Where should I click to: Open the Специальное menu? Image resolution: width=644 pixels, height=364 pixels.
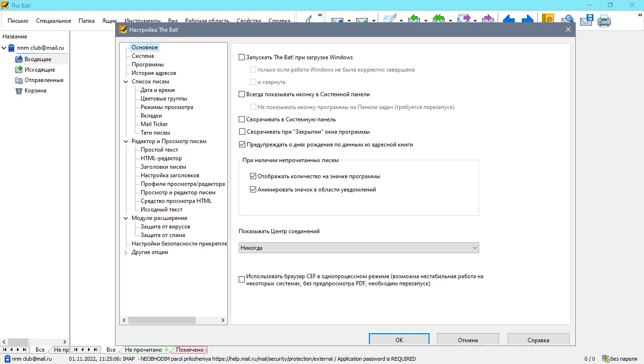[x=54, y=21]
